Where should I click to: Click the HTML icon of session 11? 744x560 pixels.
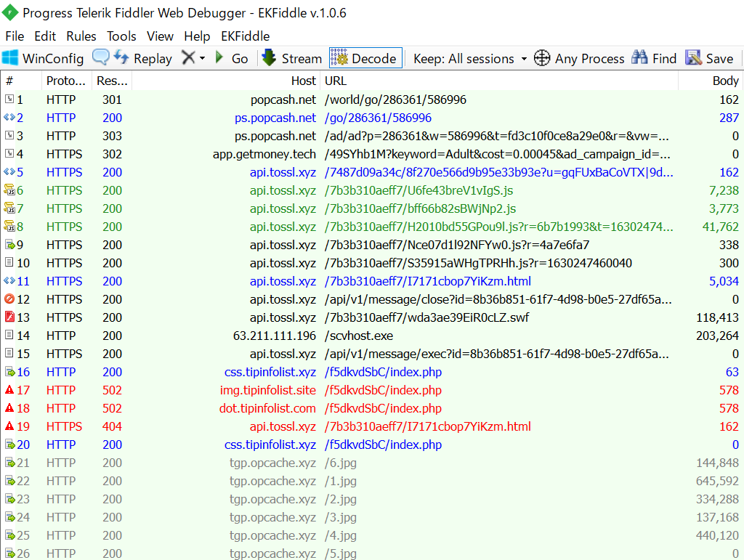click(9, 280)
